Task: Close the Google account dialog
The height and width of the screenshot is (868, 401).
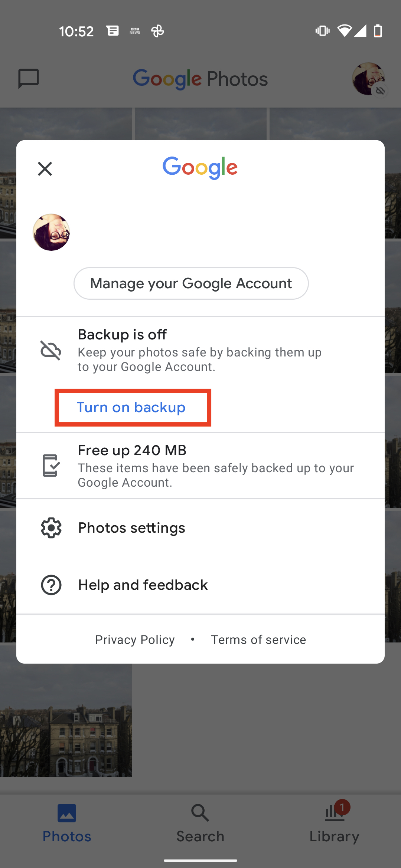Action: click(x=45, y=169)
